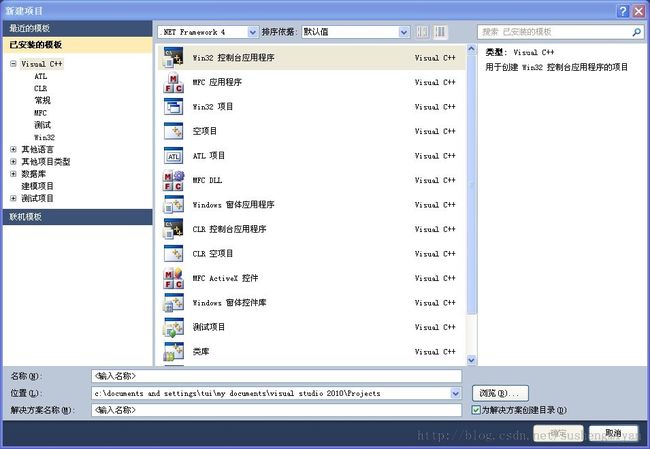Screen dimensions: 650x449
Task: Choose the Windows 窗体应用程序 icon
Action: 173,204
